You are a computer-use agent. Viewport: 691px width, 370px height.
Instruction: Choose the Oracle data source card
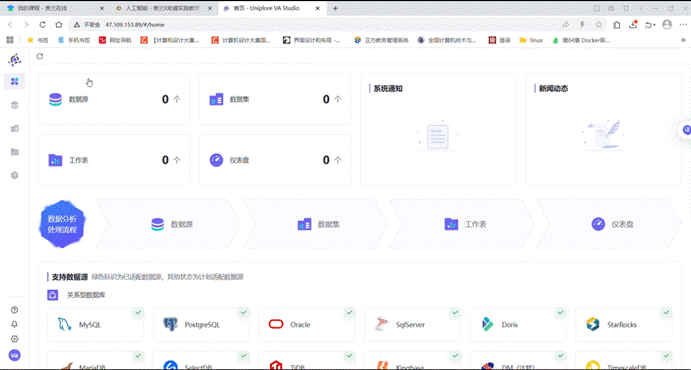[307, 325]
